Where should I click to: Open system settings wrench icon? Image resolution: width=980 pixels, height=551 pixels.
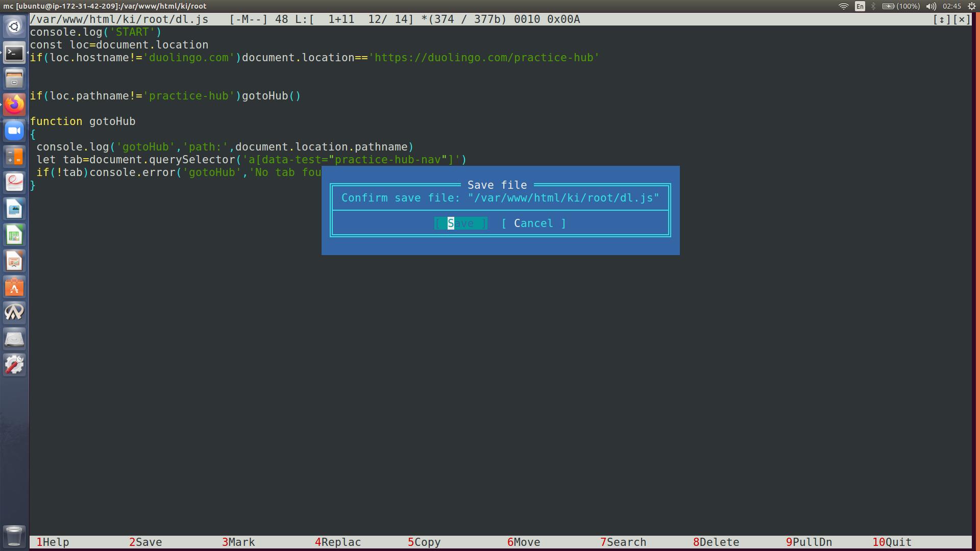(14, 365)
